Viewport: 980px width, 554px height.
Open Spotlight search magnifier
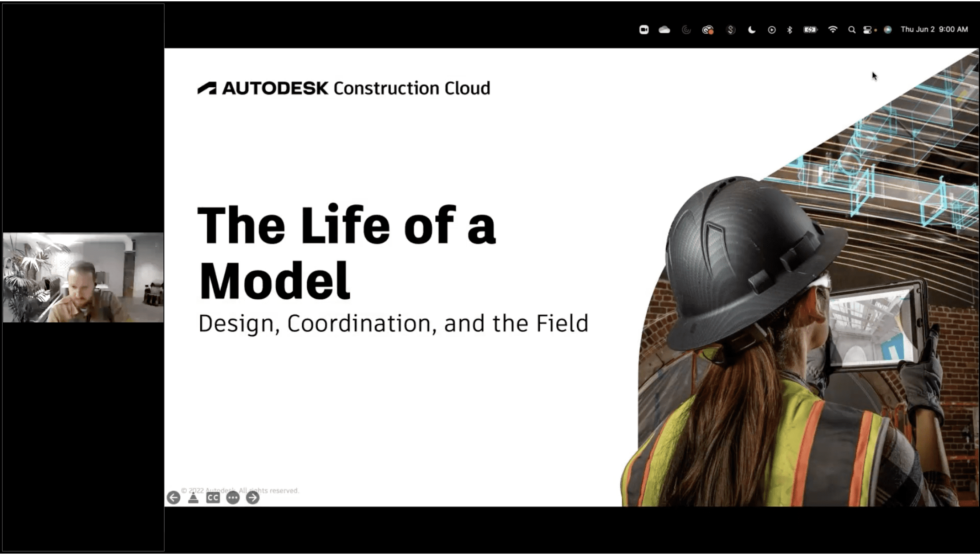[x=851, y=30]
